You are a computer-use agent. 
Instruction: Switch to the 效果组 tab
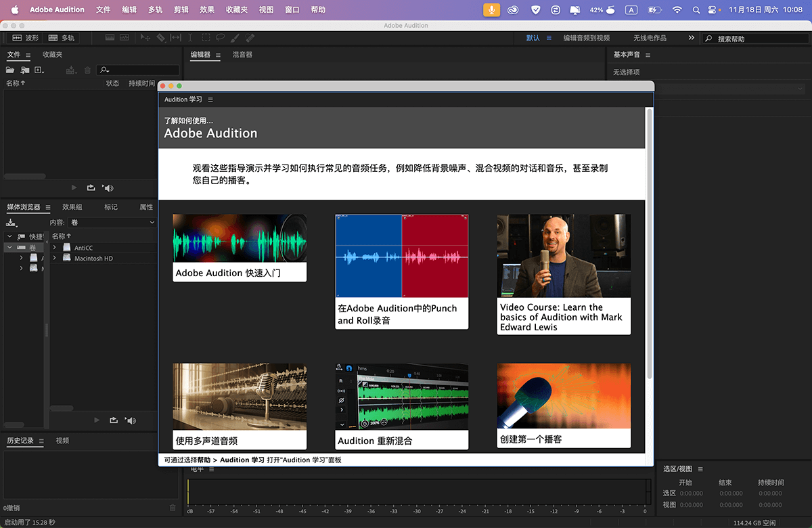72,207
